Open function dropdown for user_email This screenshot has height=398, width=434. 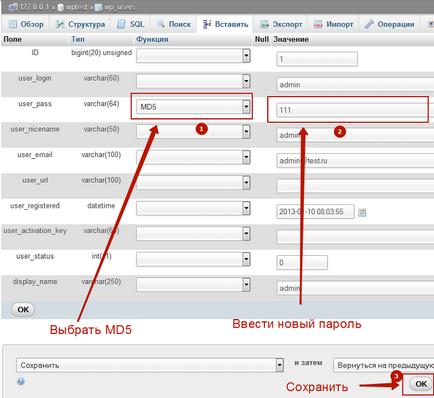pos(193,157)
